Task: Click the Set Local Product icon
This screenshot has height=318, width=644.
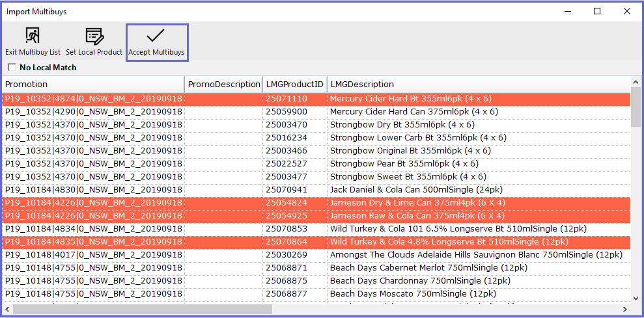Action: point(94,36)
